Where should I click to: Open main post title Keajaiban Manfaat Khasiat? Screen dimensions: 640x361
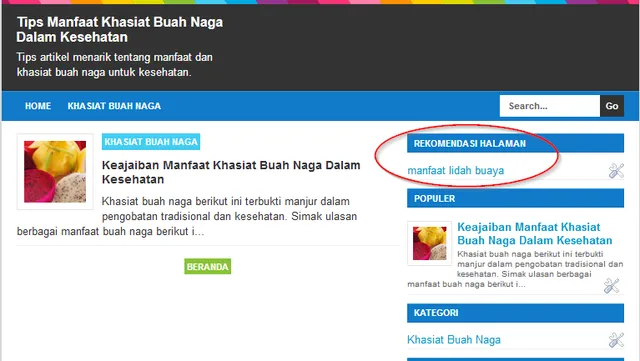click(x=231, y=172)
